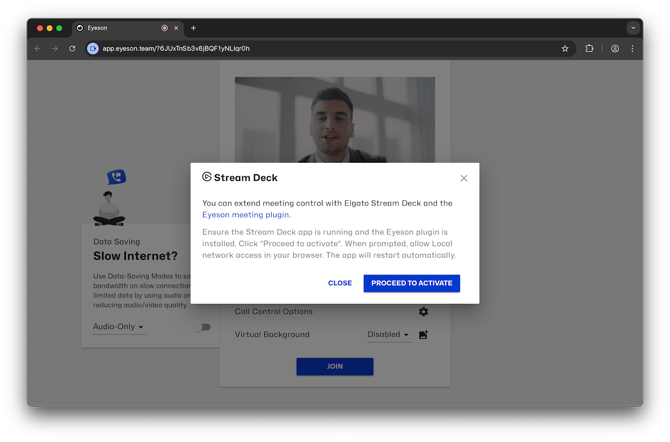The image size is (670, 442).
Task: Click the virtual background image icon
Action: pyautogui.click(x=423, y=335)
